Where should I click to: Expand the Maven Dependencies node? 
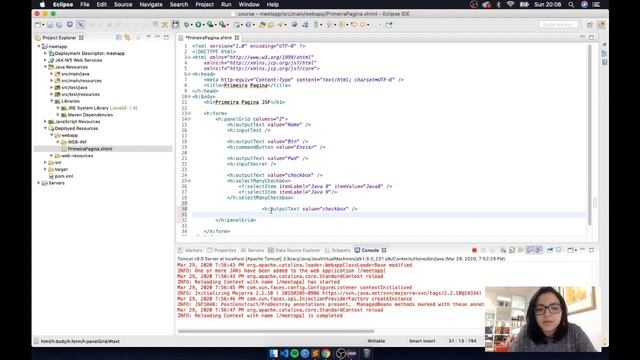(58, 115)
